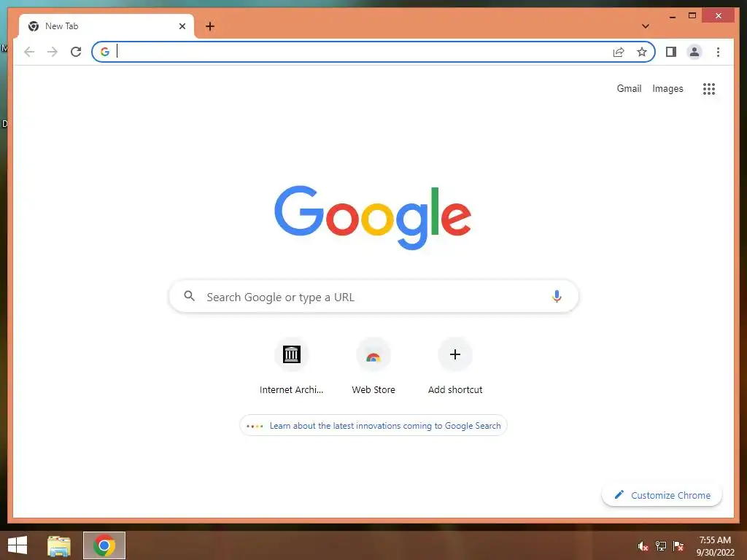The image size is (747, 560).
Task: Open the Action Center flag icon
Action: pyautogui.click(x=678, y=546)
